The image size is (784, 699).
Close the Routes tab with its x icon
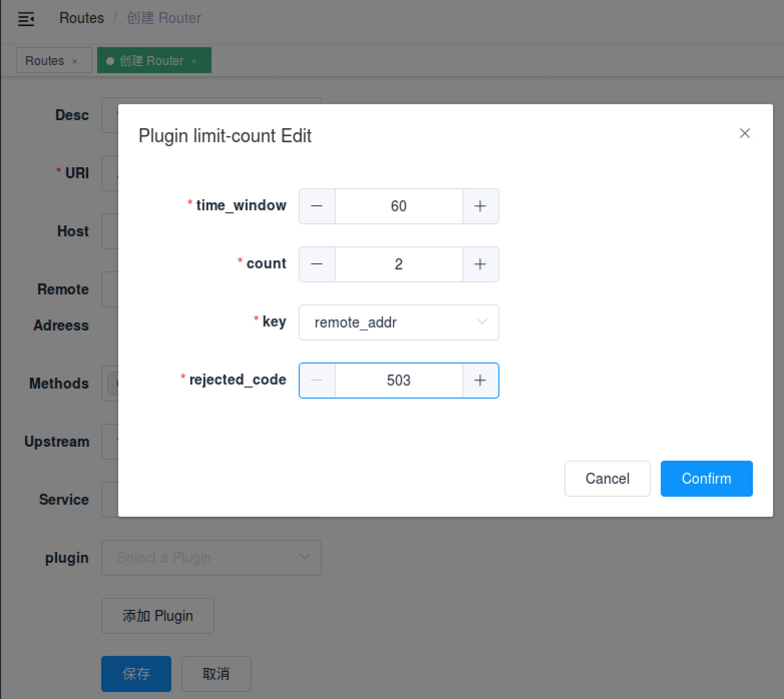(x=75, y=61)
